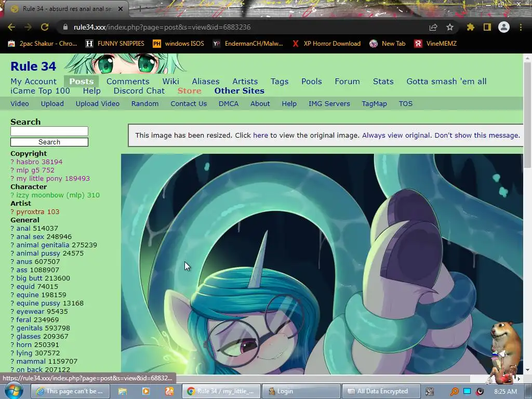Image resolution: width=532 pixels, height=399 pixels.
Task: Open the Tags page
Action: tap(280, 82)
